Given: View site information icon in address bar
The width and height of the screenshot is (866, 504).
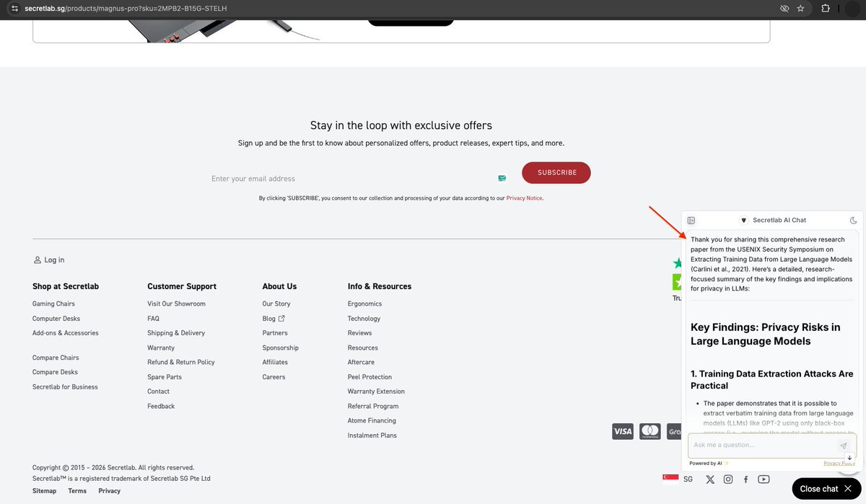Looking at the screenshot, I should coord(14,8).
